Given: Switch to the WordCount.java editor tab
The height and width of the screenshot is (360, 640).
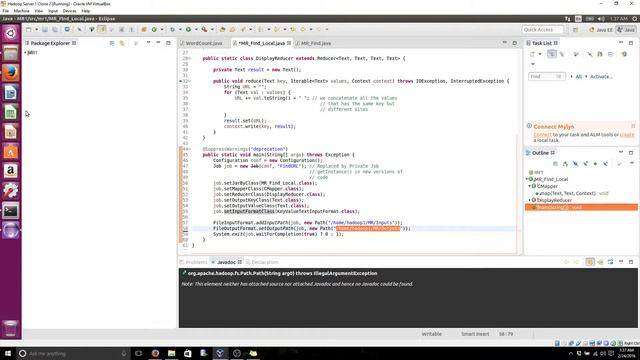Looking at the screenshot, I should pos(204,43).
